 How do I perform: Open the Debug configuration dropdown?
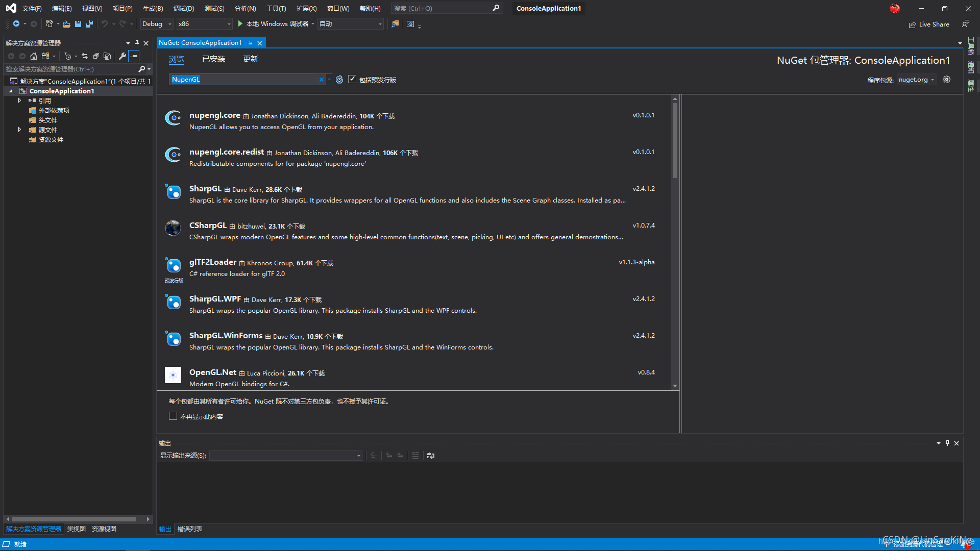[x=157, y=24]
